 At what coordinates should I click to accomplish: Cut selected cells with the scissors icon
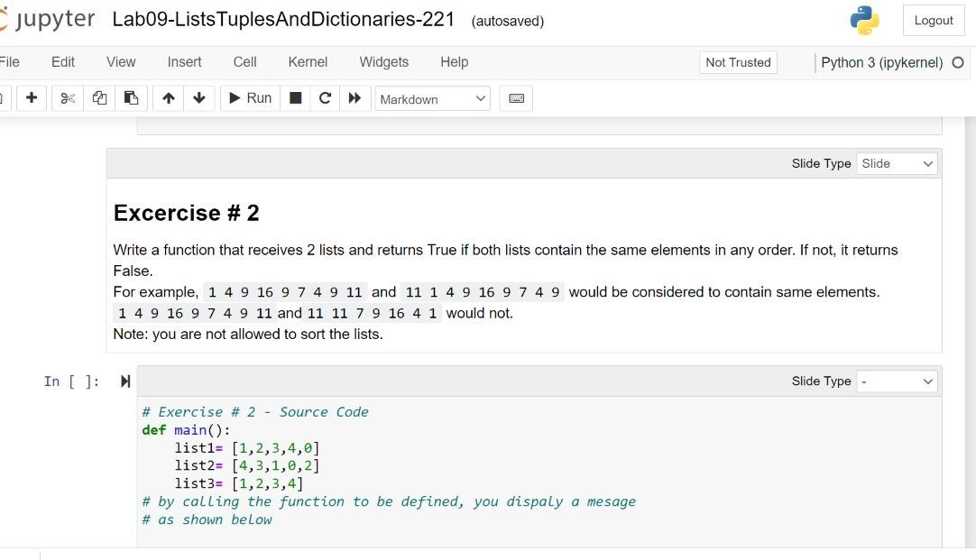[x=67, y=98]
